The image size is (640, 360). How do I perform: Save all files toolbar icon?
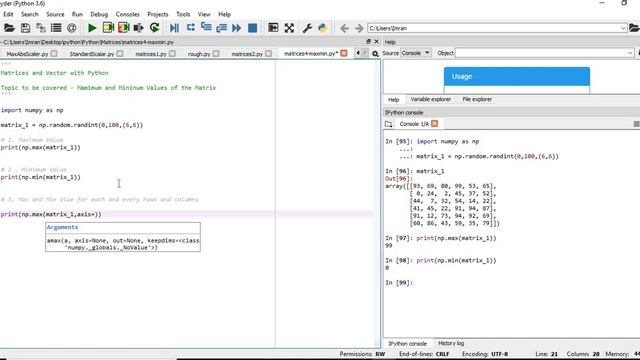point(41,28)
